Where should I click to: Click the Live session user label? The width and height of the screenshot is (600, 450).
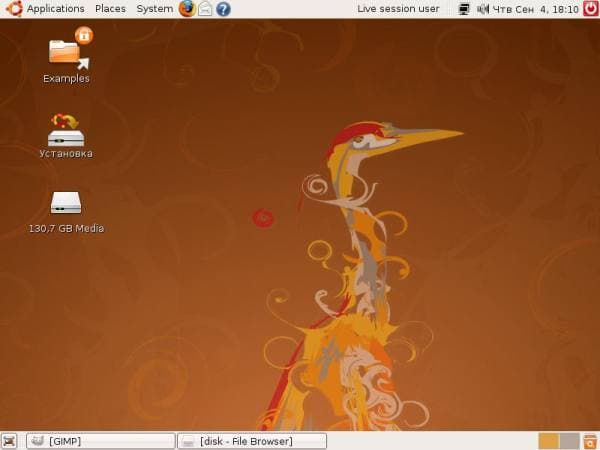point(398,9)
